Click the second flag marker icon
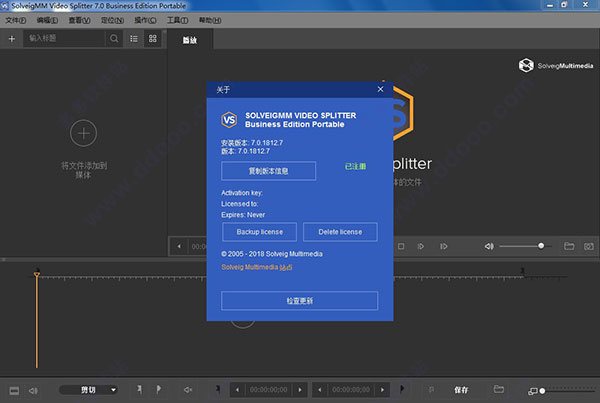Image resolution: width=600 pixels, height=403 pixels. (x=158, y=390)
